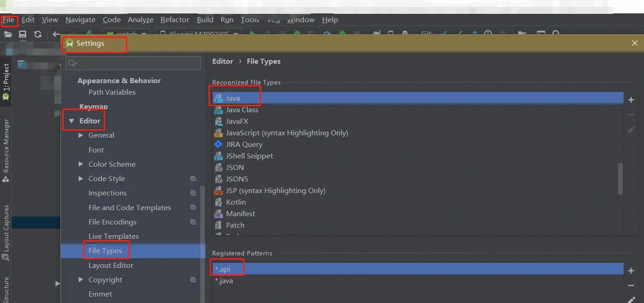Collapse the Editor settings section

(71, 121)
